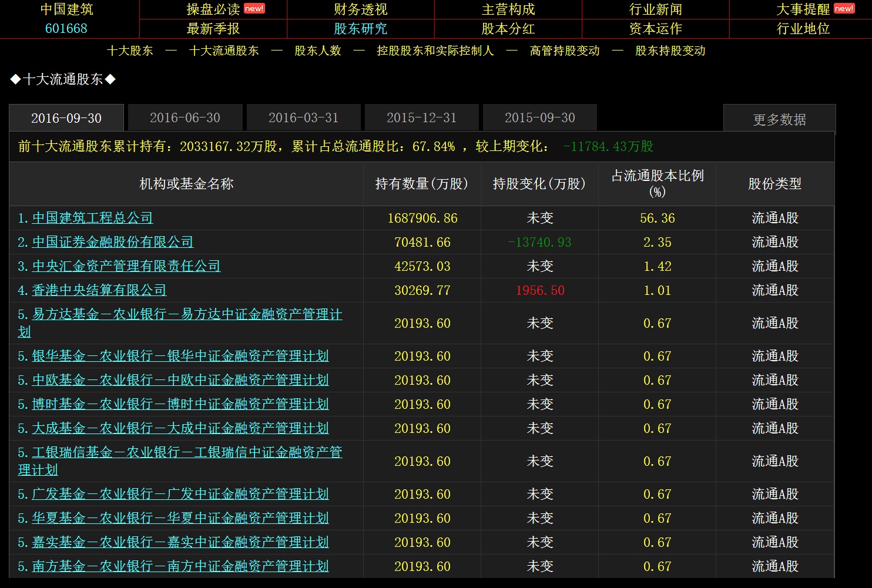Switch to the 2015-12-31 tab
Image resolution: width=872 pixels, height=588 pixels.
pyautogui.click(x=421, y=117)
